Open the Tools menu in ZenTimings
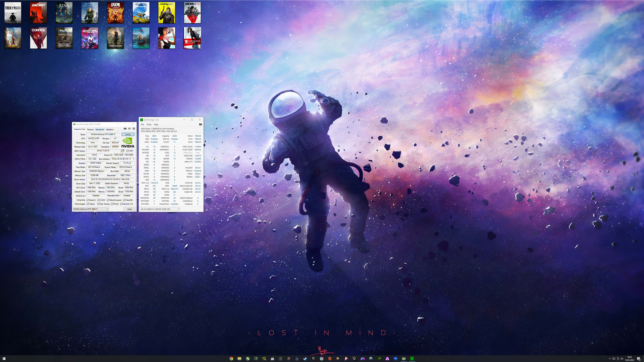 click(149, 124)
